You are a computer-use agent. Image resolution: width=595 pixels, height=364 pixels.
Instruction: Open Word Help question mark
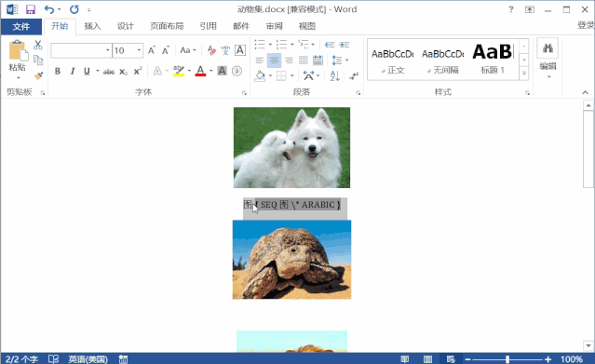(x=511, y=9)
